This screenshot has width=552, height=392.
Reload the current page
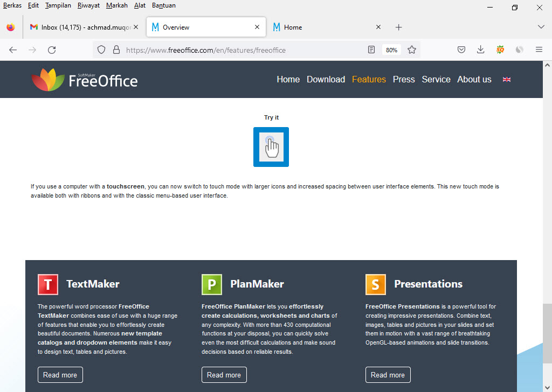(52, 50)
